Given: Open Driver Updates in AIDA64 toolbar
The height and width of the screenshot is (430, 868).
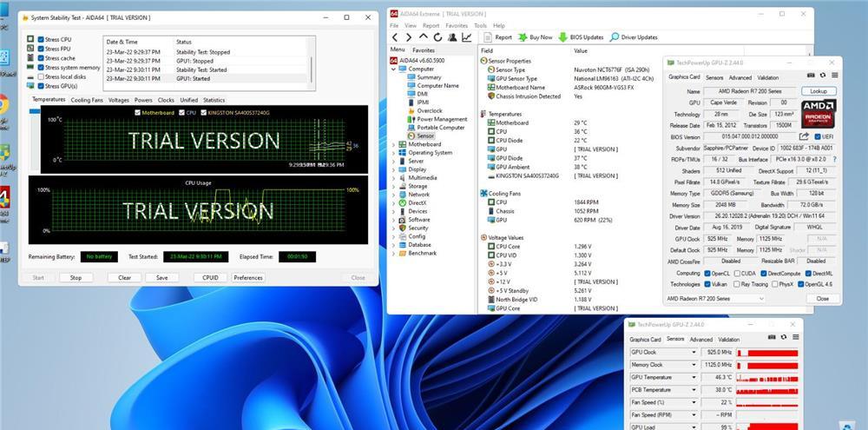Looking at the screenshot, I should (634, 37).
